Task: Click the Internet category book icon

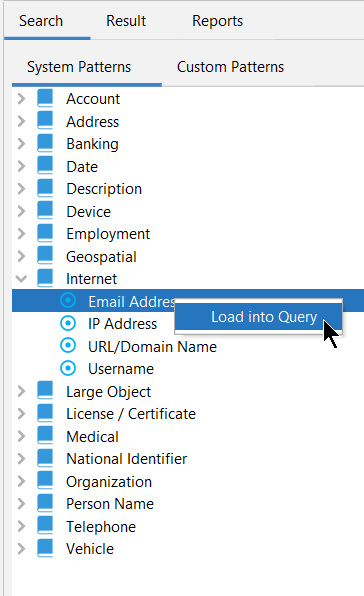Action: (45, 278)
